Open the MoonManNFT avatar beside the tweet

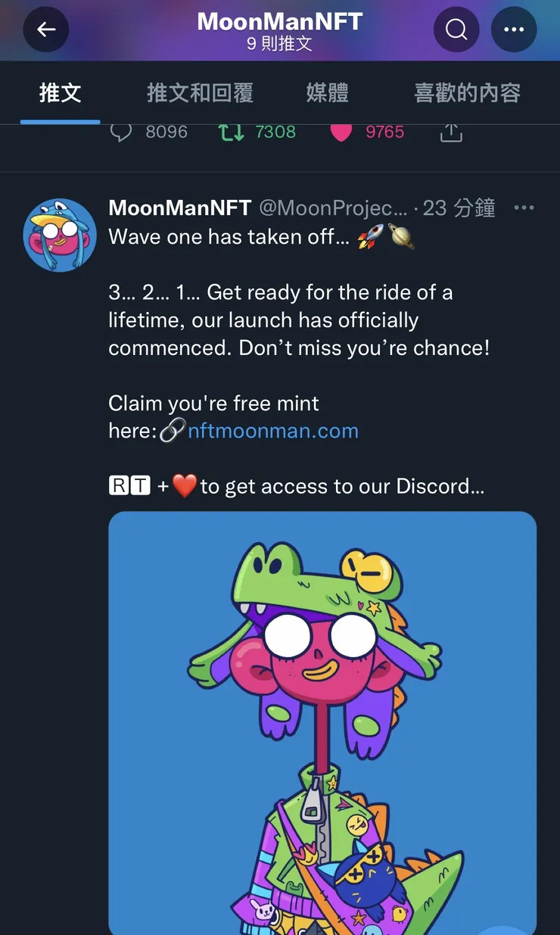(x=60, y=235)
